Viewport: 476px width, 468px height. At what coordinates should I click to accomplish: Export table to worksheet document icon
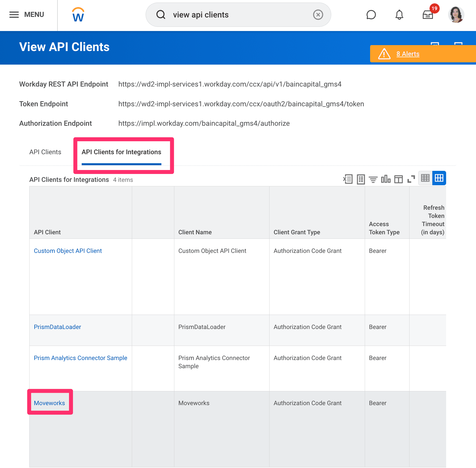(361, 179)
